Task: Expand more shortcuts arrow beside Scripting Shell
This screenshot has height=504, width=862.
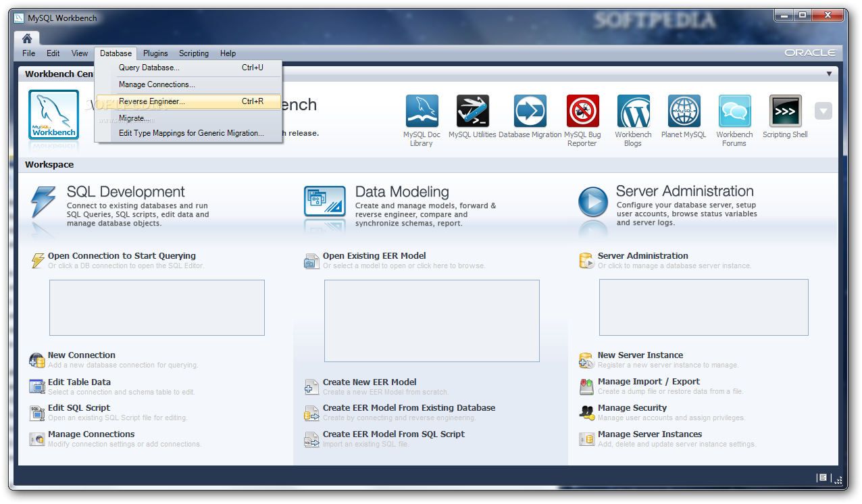Action: 823,111
